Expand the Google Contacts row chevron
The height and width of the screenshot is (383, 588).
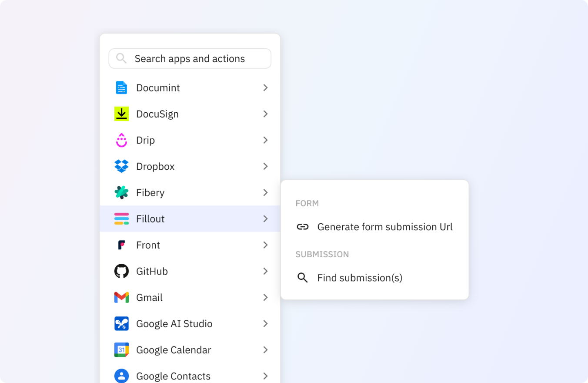coord(265,376)
